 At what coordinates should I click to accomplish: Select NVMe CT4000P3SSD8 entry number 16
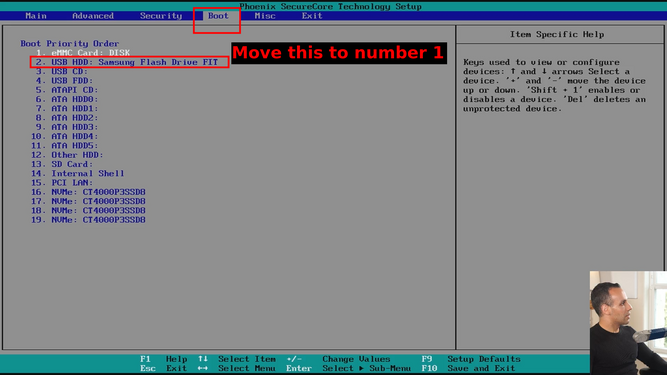88,192
